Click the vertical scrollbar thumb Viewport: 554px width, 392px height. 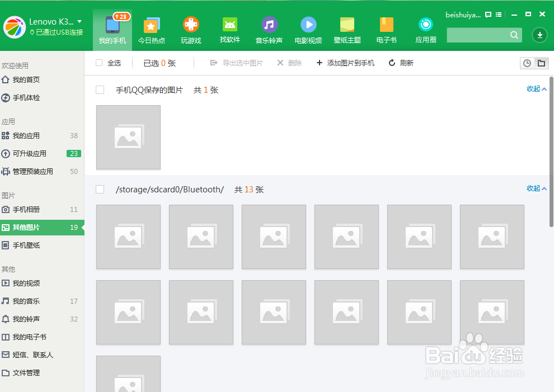pyautogui.click(x=552, y=152)
